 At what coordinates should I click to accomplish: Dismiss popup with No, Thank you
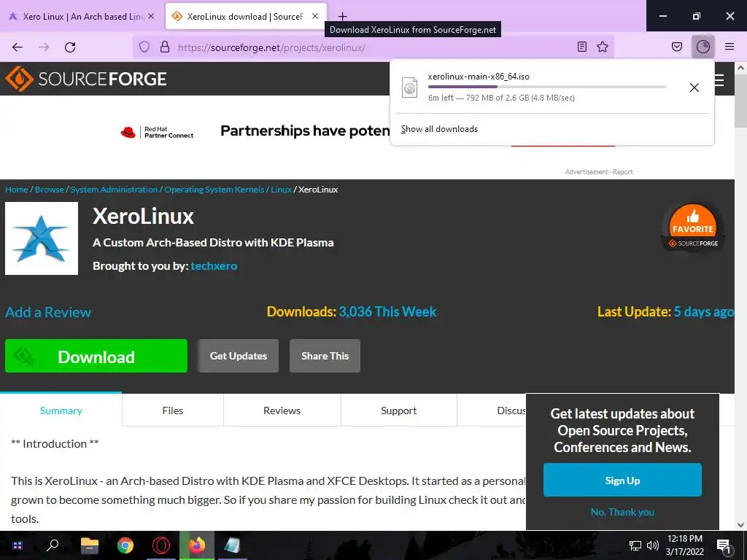point(622,512)
